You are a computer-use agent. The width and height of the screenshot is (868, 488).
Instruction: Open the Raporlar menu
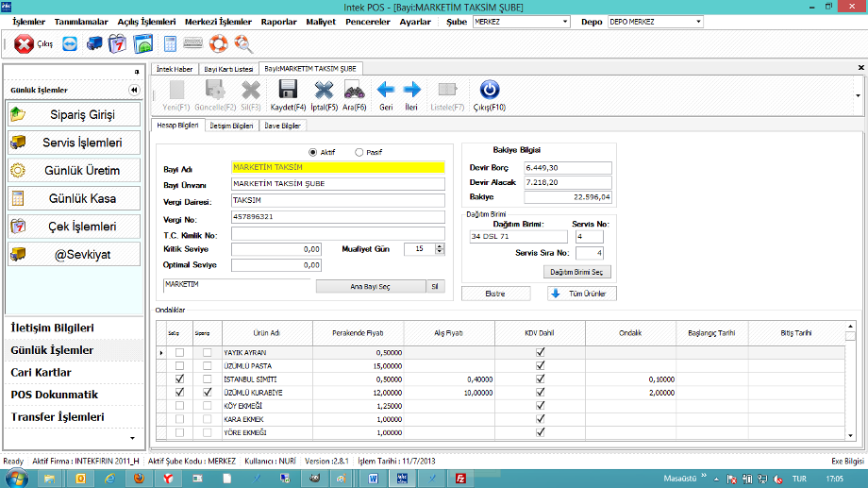tap(278, 20)
